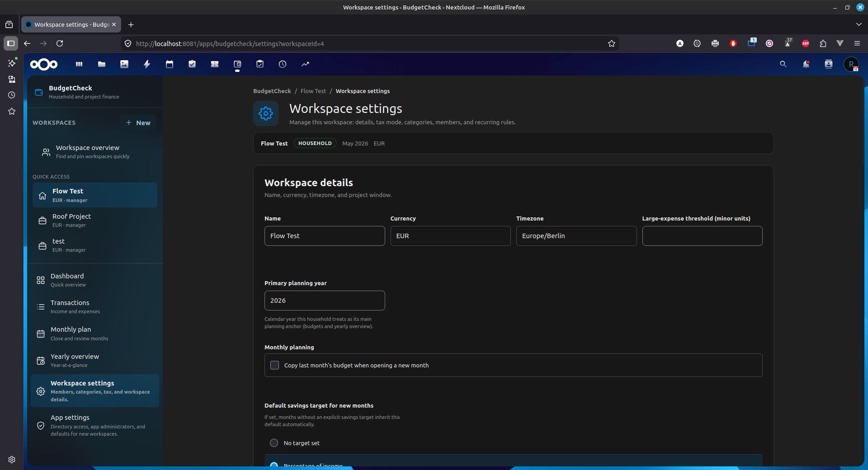
Task: Select the test workspace
Action: coord(95,245)
